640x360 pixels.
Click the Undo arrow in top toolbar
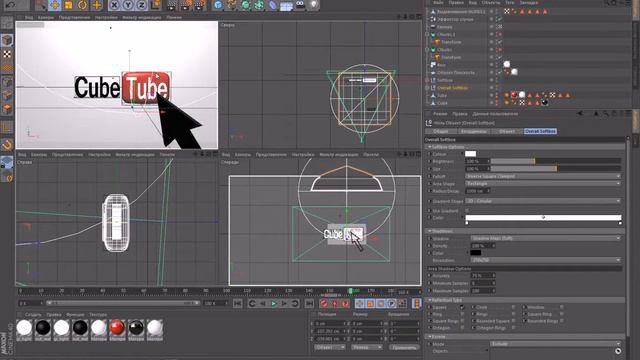click(x=11, y=5)
